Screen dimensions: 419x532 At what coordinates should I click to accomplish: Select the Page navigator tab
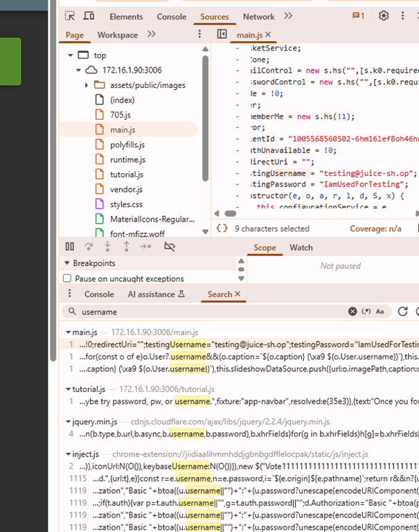point(75,35)
